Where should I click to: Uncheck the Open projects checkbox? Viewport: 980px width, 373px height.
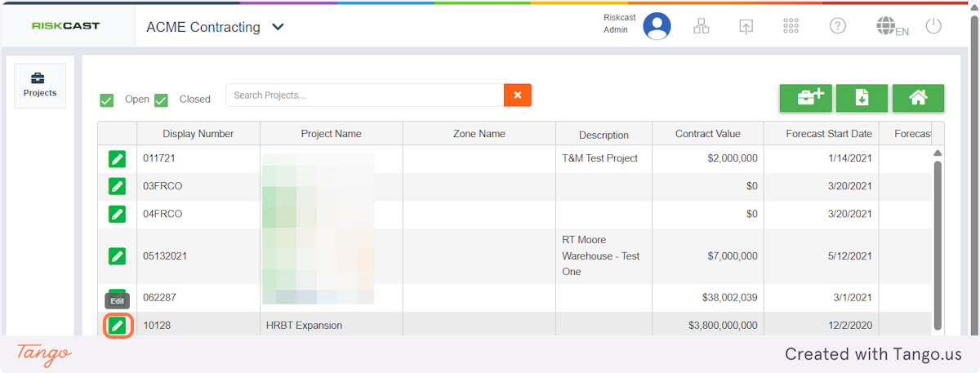click(107, 100)
